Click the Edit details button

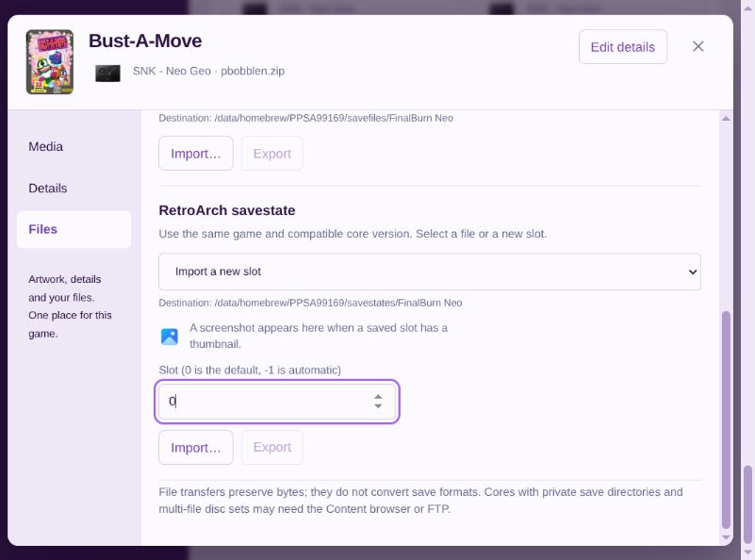(x=623, y=47)
